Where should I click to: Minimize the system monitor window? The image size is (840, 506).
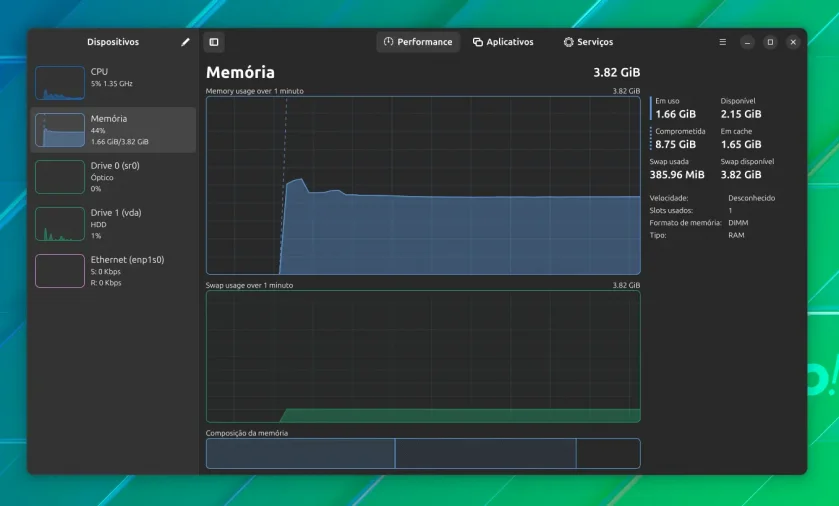747,42
